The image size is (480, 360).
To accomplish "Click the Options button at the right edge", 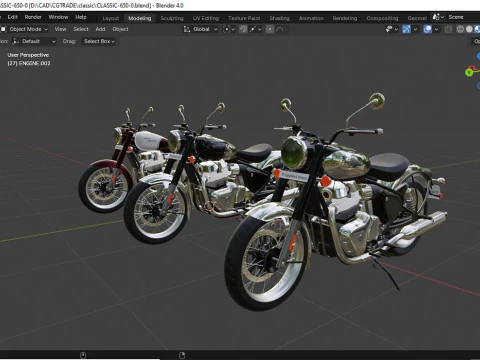I will click(x=477, y=41).
